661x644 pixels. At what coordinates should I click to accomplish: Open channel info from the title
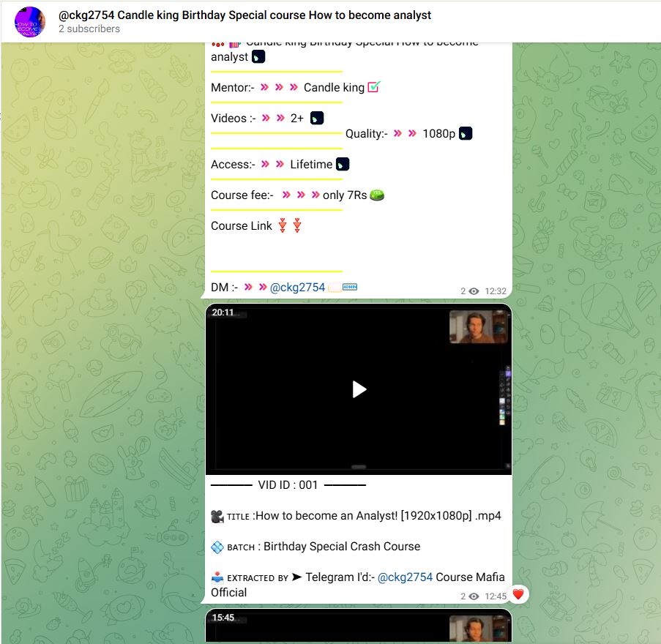tap(244, 15)
